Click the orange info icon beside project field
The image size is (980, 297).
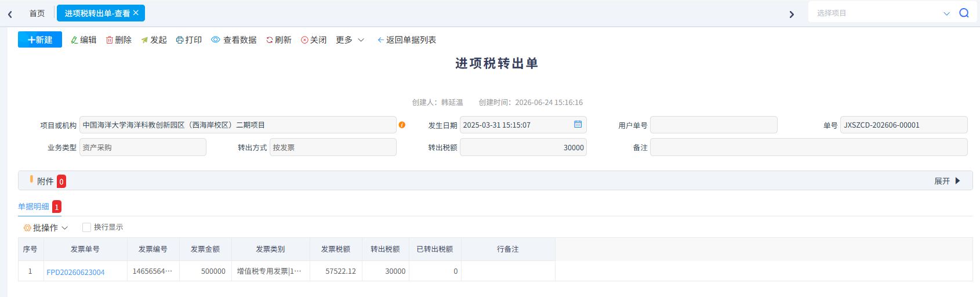[402, 125]
